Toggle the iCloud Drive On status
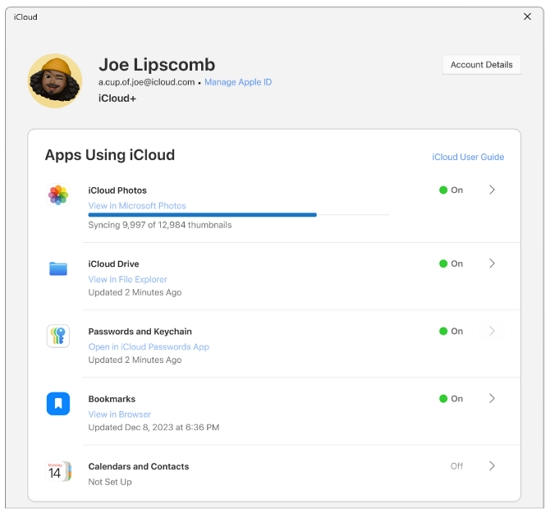The height and width of the screenshot is (513, 550). 451,264
